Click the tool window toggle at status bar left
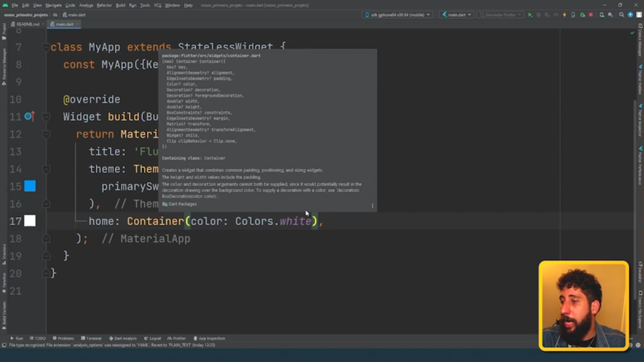 pos(4,345)
